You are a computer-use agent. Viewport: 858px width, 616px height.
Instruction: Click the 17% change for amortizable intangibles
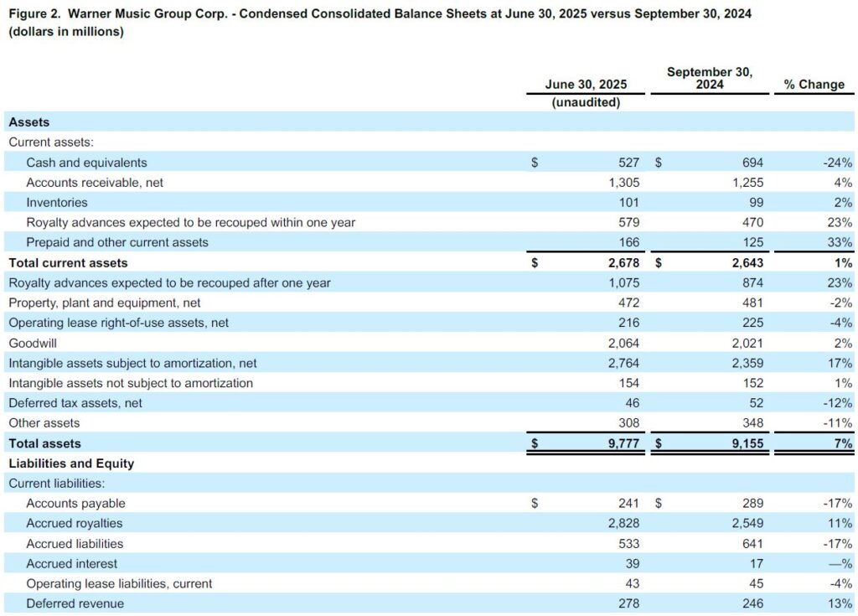(x=840, y=363)
